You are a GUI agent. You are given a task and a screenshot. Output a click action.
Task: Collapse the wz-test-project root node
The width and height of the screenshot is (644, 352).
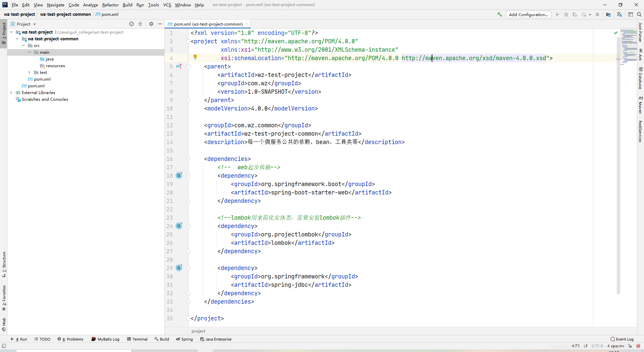click(11, 32)
